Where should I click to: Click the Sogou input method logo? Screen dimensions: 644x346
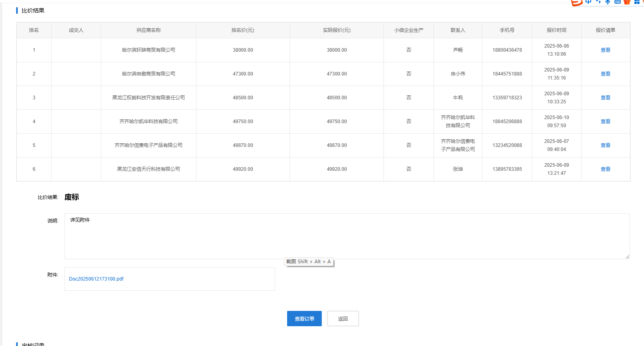[x=577, y=2]
